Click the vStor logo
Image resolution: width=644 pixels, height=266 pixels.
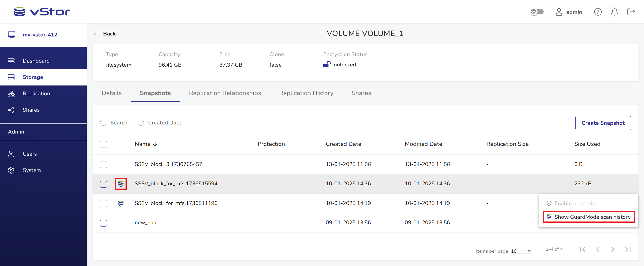pyautogui.click(x=42, y=12)
